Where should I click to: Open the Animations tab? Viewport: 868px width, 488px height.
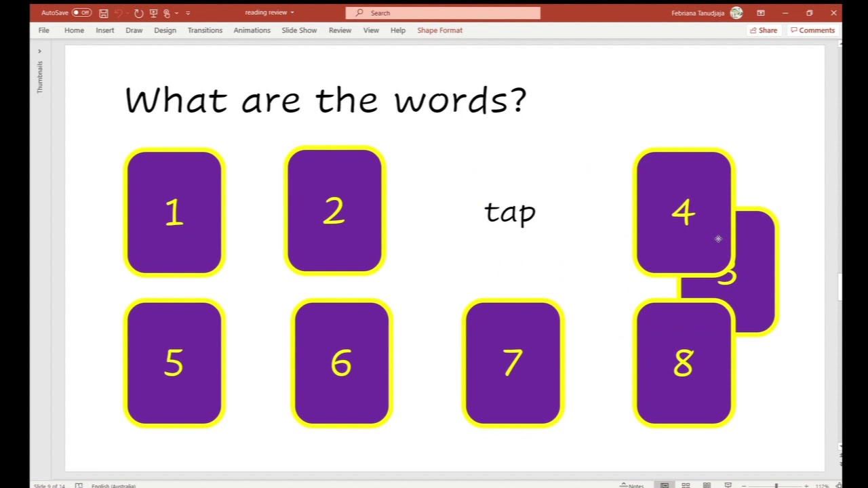pyautogui.click(x=252, y=30)
